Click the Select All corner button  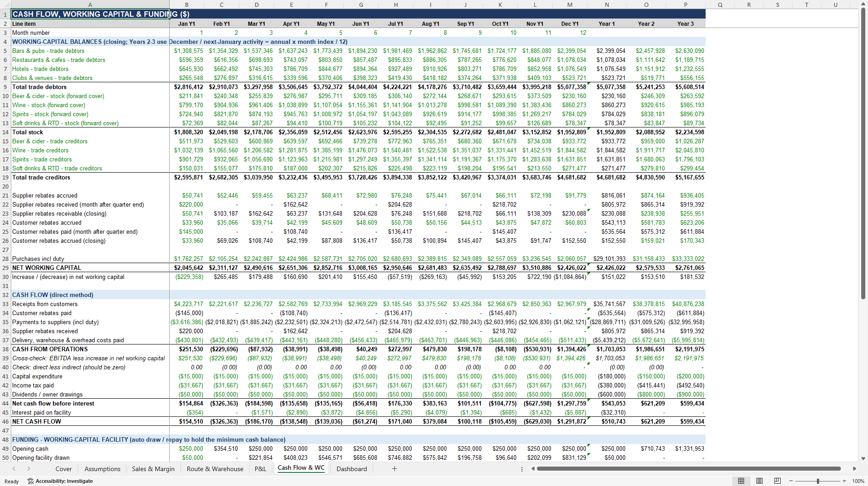click(5, 5)
